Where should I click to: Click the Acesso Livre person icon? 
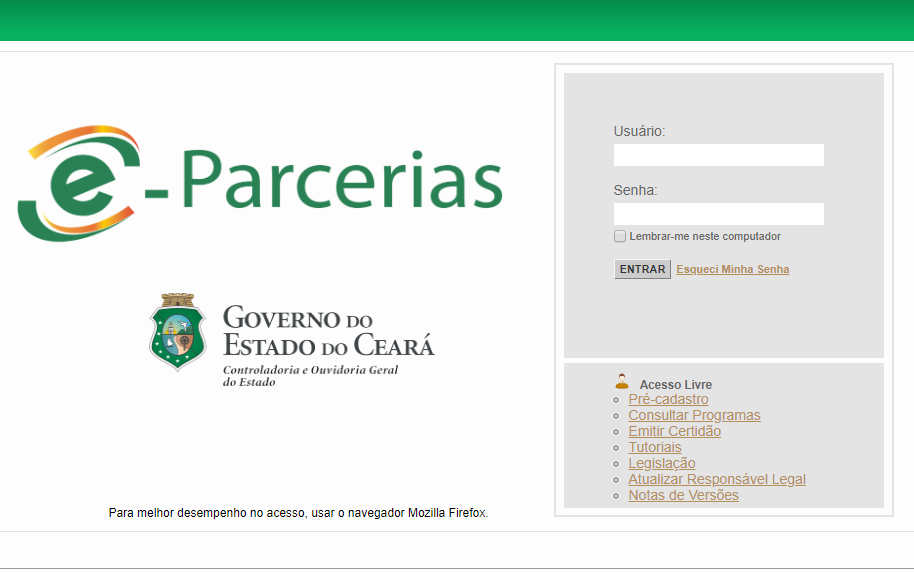pos(622,382)
